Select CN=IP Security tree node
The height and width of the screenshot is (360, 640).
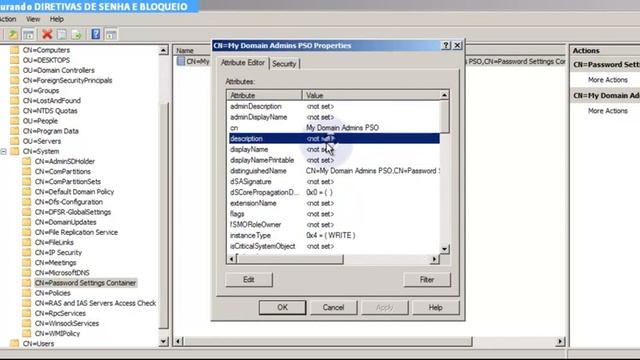click(x=58, y=253)
